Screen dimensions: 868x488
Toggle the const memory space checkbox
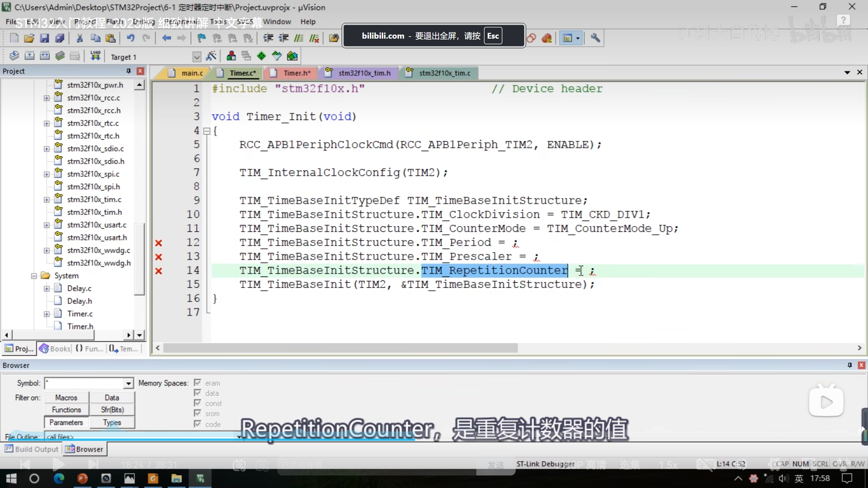198,403
